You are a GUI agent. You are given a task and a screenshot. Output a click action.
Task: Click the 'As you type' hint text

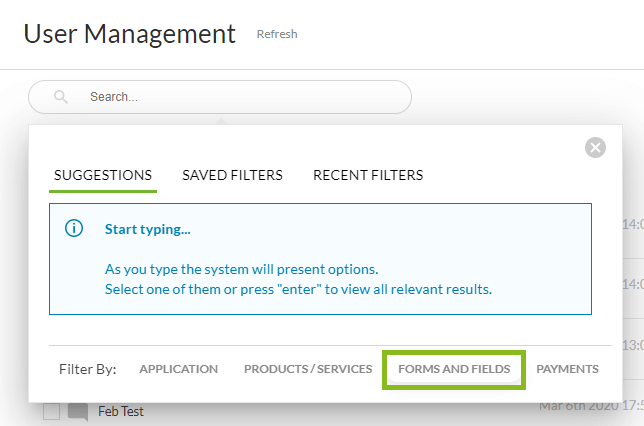pos(241,270)
